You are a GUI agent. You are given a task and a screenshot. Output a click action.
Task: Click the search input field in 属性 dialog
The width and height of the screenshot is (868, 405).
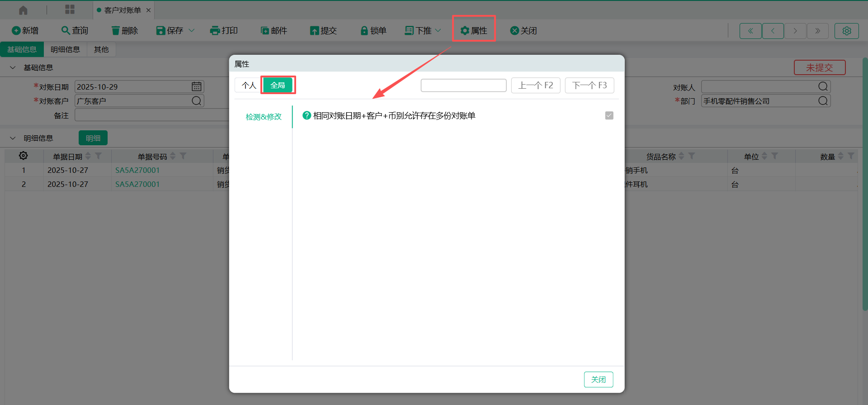coord(463,85)
